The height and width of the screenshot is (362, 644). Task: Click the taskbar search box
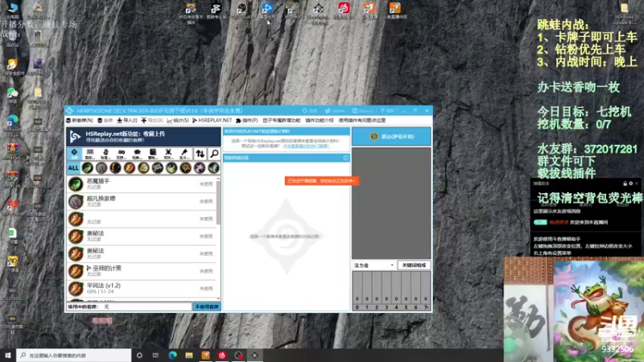point(74,356)
